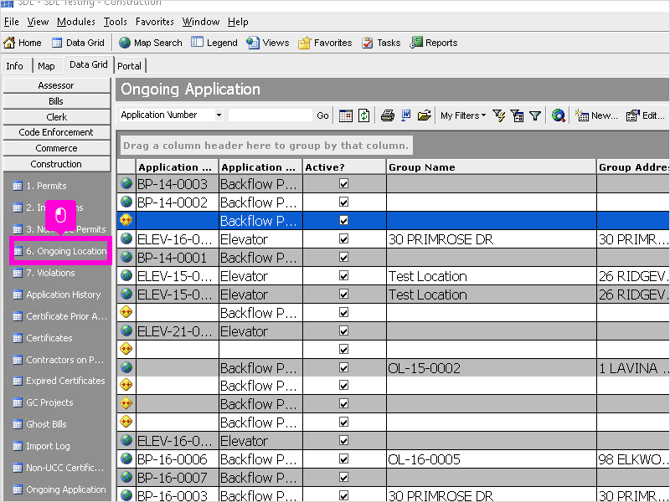670x502 pixels.
Task: Open 6. Ongoing Location in sidebar
Action: tap(60, 251)
